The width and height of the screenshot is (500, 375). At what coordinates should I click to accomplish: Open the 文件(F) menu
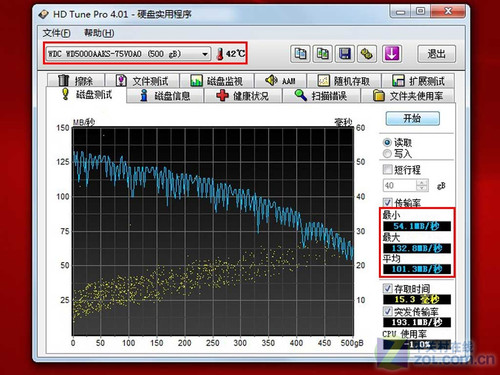(56, 33)
